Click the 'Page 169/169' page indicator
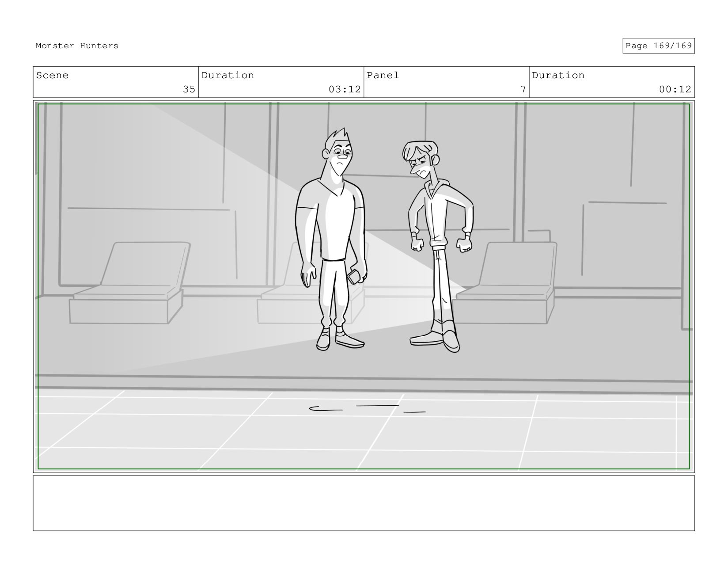This screenshot has width=728, height=564. coord(658,46)
